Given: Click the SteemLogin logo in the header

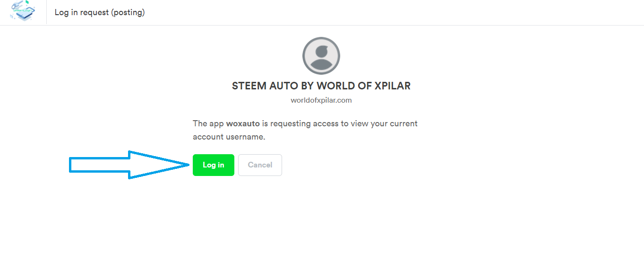Looking at the screenshot, I should coord(22,11).
